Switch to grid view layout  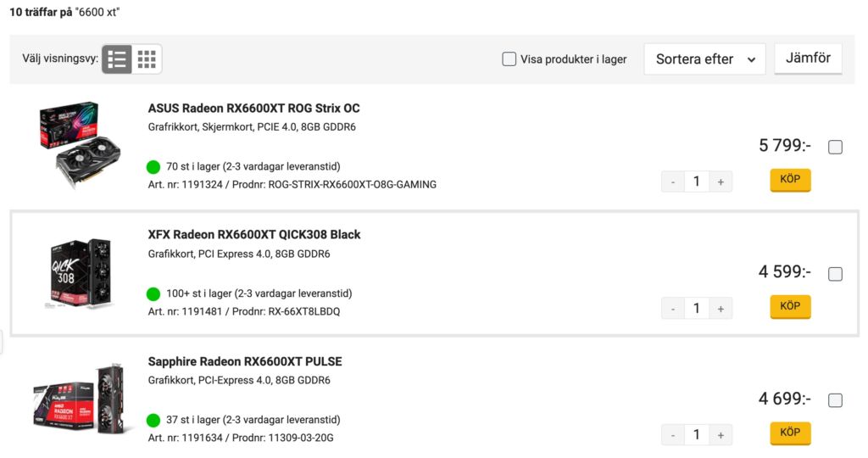[147, 59]
